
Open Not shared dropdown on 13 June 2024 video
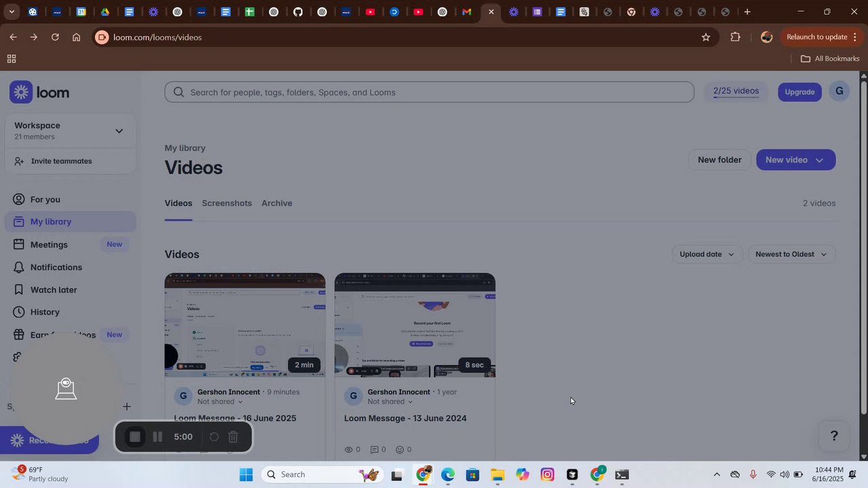coord(390,402)
